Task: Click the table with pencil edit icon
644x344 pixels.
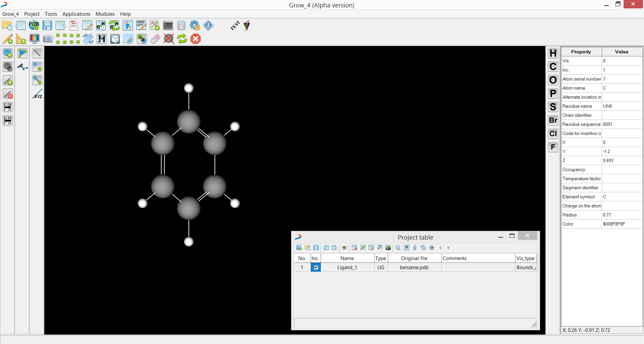Action: pos(87,25)
